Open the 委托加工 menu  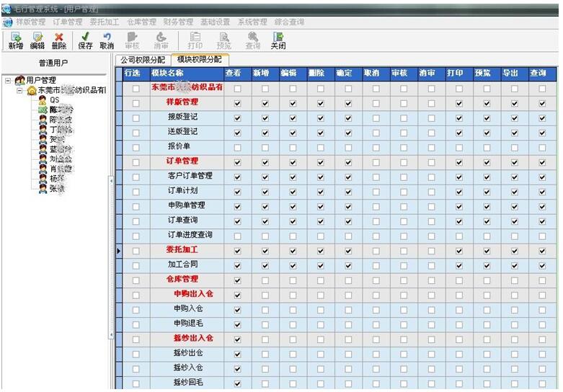point(105,22)
